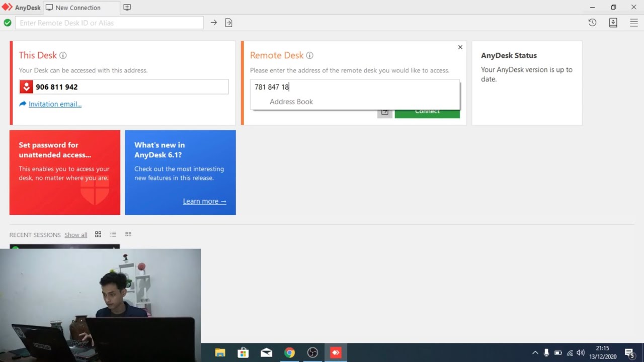Click the grey file browse button next to Connect
This screenshot has width=644, height=362.
pyautogui.click(x=385, y=113)
